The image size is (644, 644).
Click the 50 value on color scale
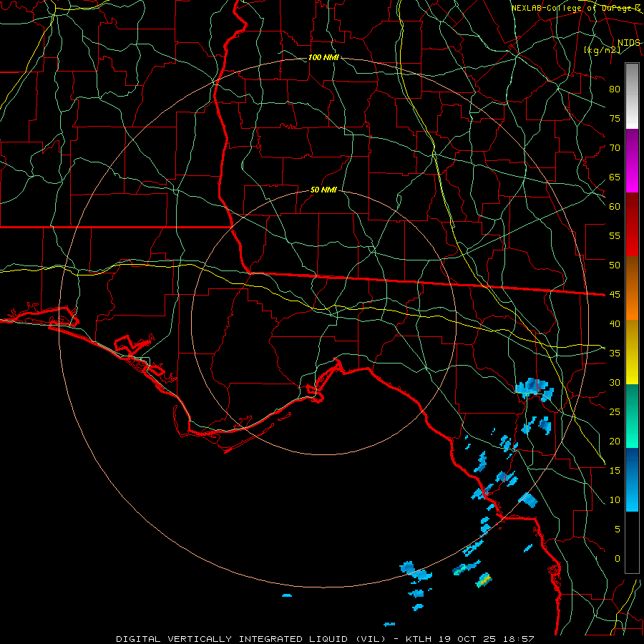point(615,265)
